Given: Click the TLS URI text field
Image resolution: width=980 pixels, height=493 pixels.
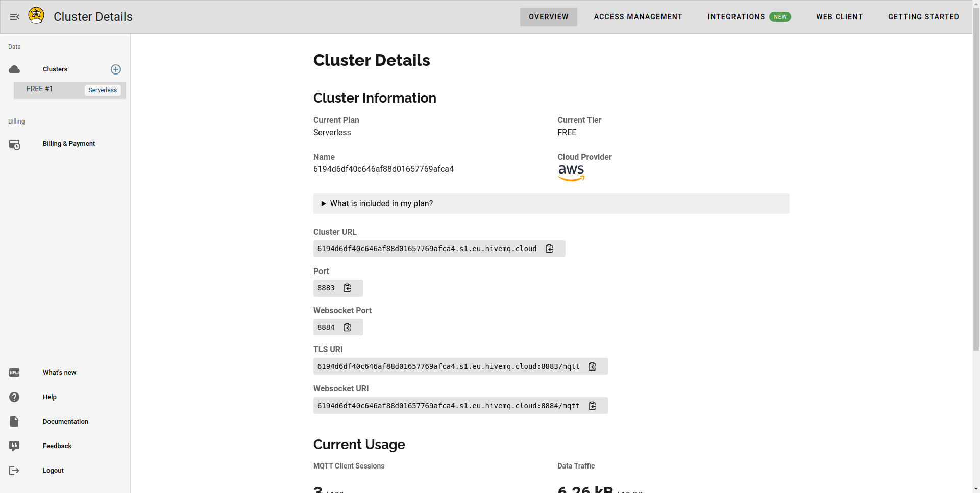Looking at the screenshot, I should pyautogui.click(x=461, y=366).
